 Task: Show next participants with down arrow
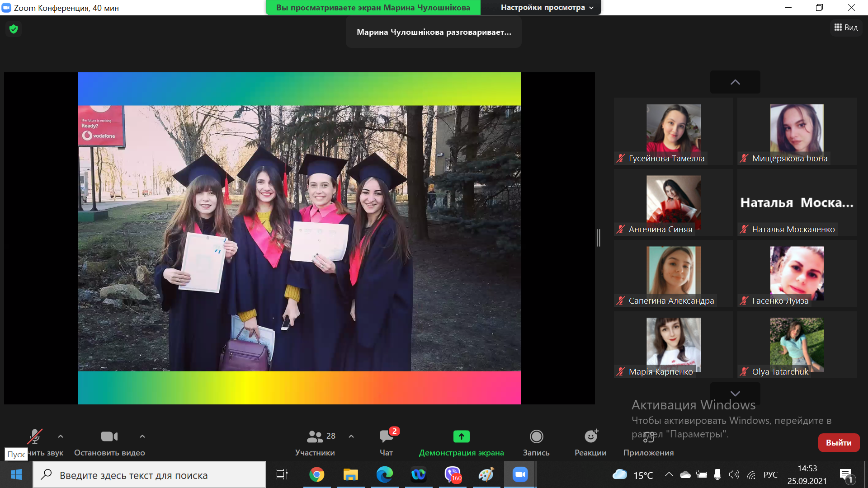point(735,393)
